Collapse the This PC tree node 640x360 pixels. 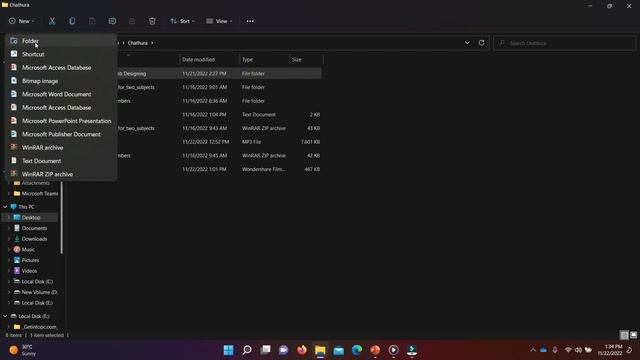click(5, 207)
